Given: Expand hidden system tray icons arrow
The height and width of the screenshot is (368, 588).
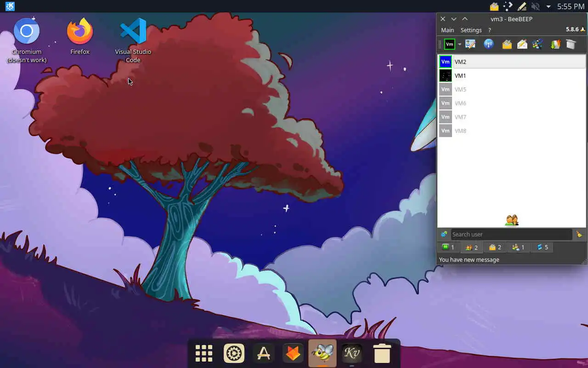Looking at the screenshot, I should [x=548, y=7].
